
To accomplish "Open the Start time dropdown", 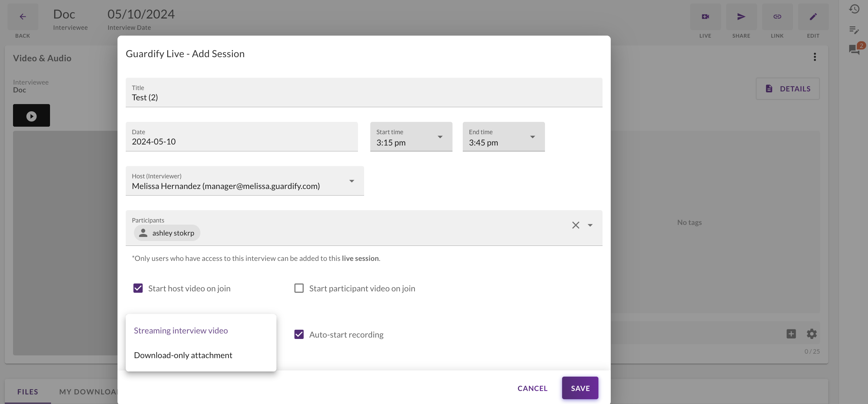I will click(x=411, y=137).
